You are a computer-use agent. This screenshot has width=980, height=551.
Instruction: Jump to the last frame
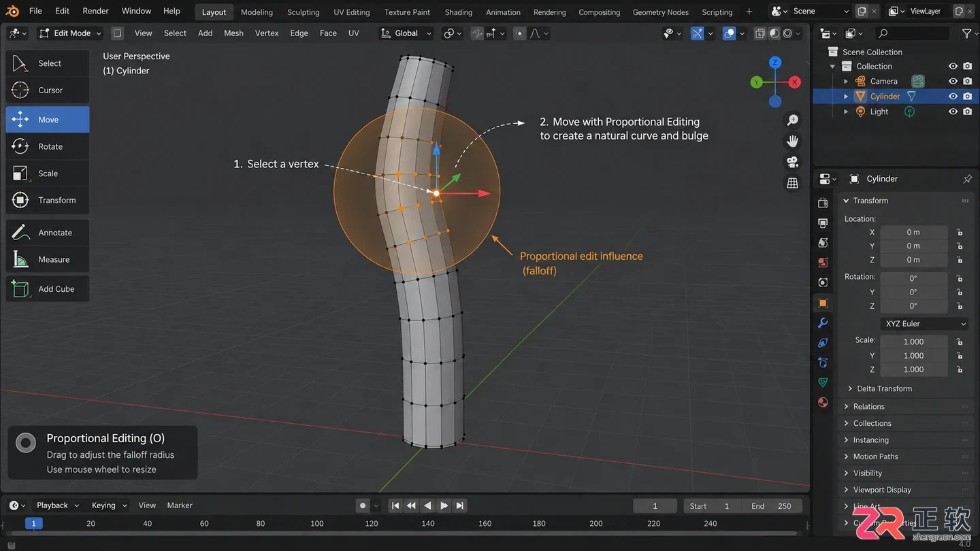coord(460,505)
